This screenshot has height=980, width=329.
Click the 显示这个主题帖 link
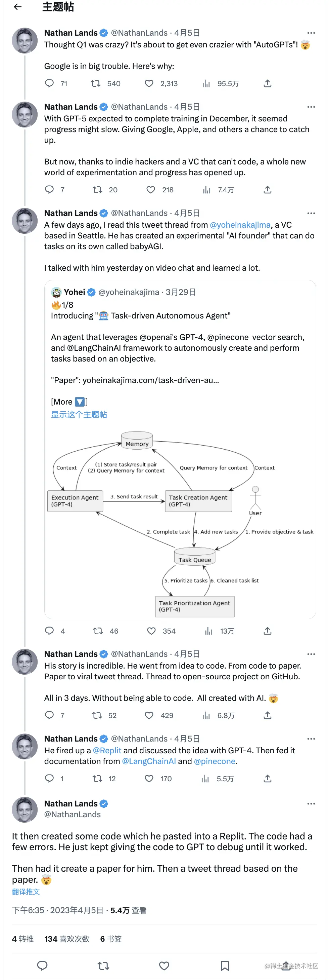[79, 415]
